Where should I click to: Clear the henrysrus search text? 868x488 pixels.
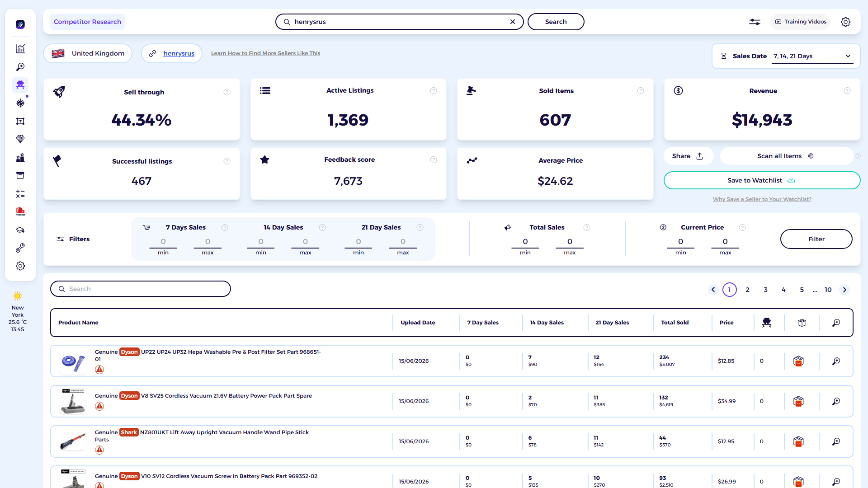click(x=513, y=22)
